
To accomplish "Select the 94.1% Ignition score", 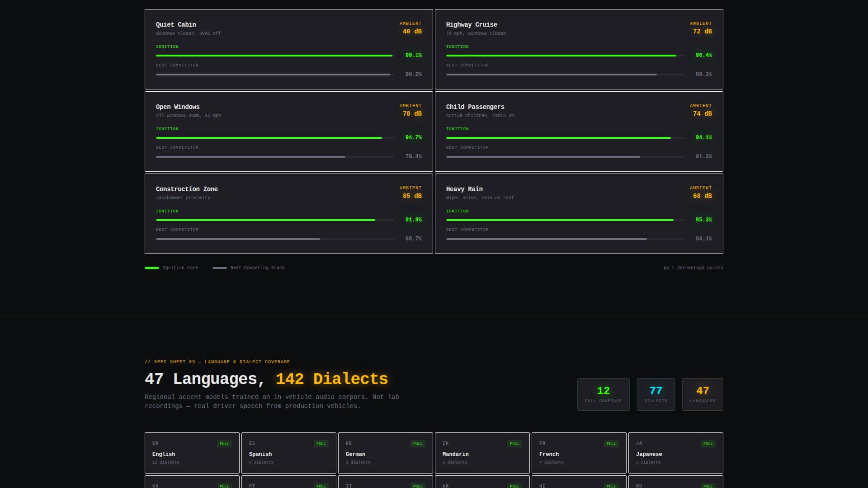I will (704, 137).
